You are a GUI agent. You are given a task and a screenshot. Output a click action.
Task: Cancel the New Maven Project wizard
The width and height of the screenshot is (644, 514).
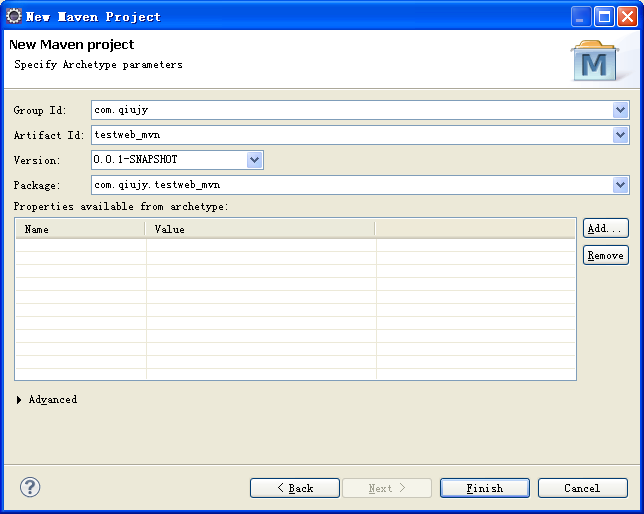[x=583, y=488]
